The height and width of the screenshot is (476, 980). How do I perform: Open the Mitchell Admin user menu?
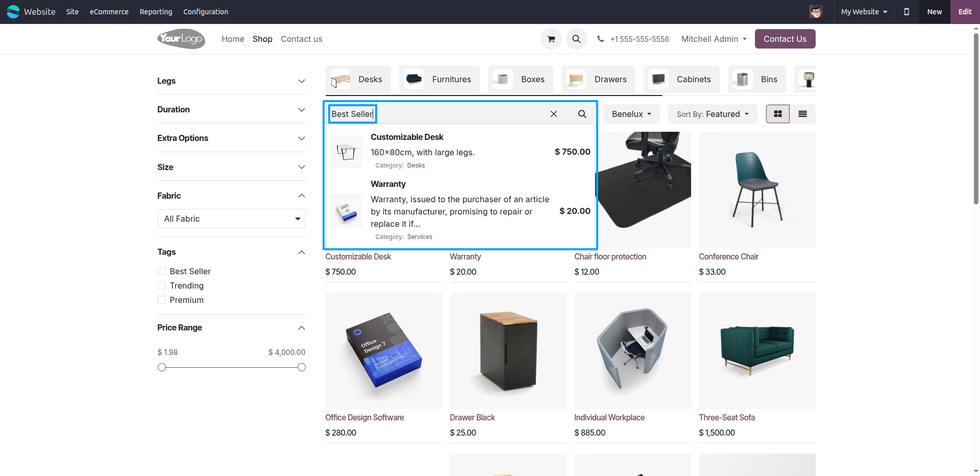point(714,39)
